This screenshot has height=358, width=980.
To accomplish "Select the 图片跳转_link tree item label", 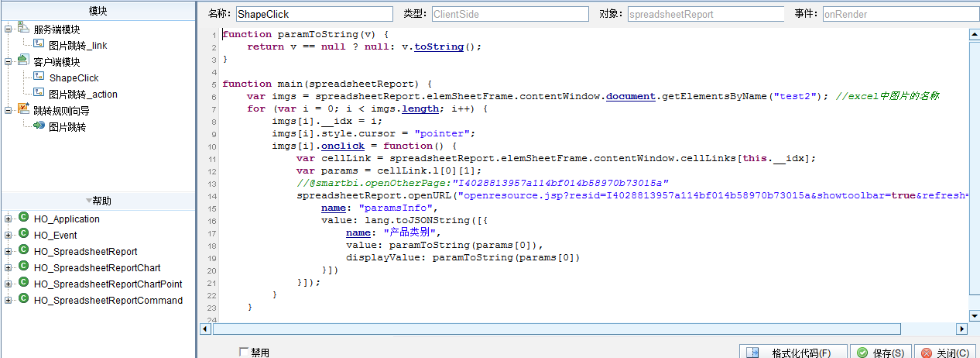I will (77, 46).
